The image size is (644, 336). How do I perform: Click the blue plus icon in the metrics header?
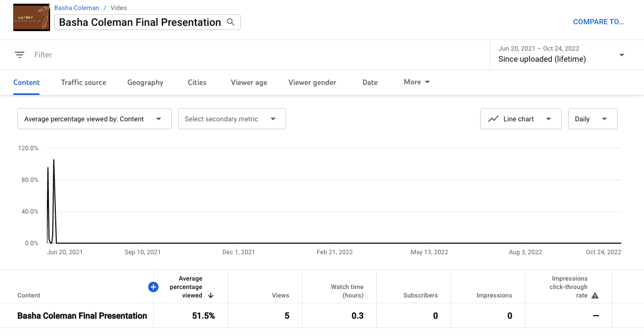153,287
